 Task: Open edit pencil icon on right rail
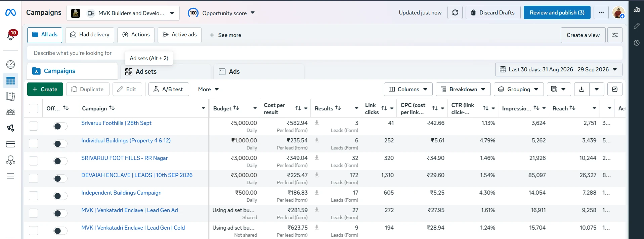tap(637, 26)
